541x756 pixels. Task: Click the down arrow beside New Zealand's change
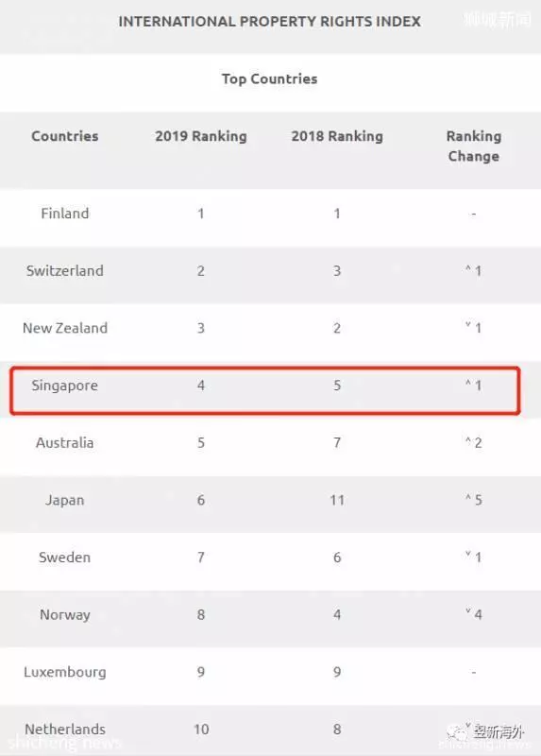[x=467, y=325]
